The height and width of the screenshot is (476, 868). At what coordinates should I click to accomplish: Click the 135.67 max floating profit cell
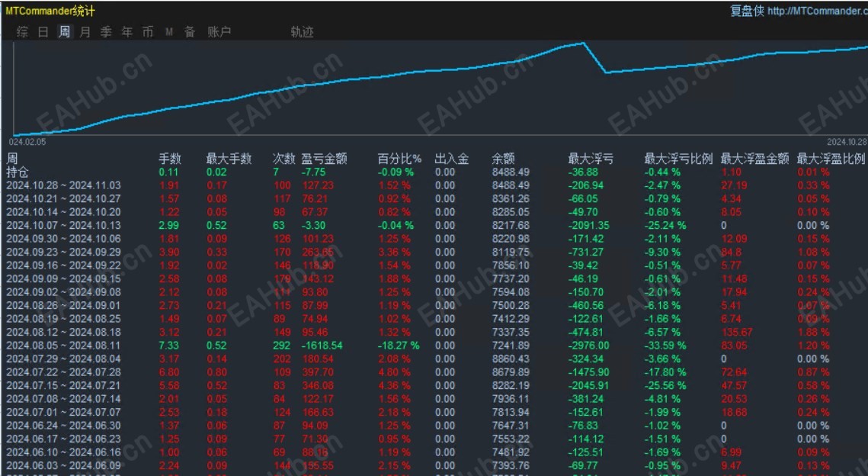coord(737,332)
